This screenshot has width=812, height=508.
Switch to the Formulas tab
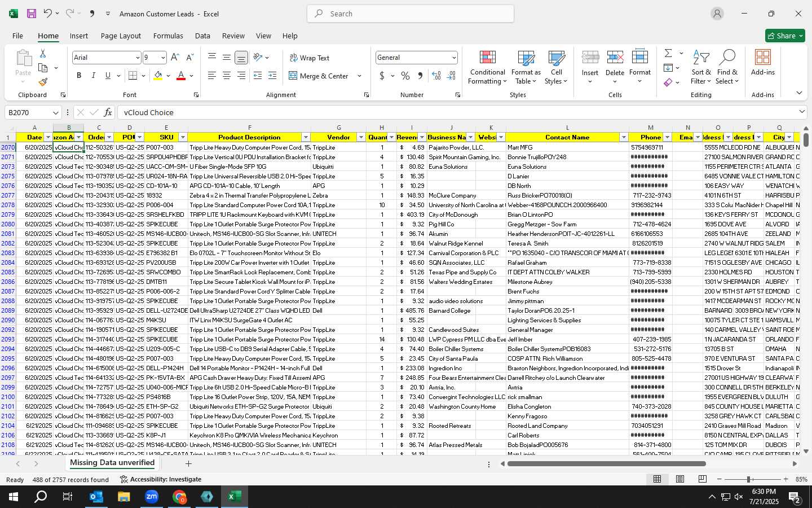coord(168,36)
